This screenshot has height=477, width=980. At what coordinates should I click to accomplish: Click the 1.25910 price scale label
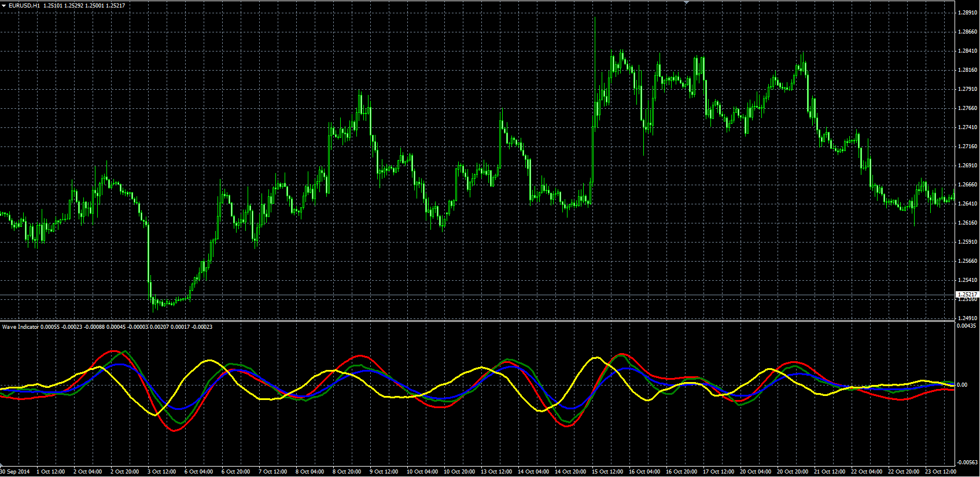click(967, 242)
